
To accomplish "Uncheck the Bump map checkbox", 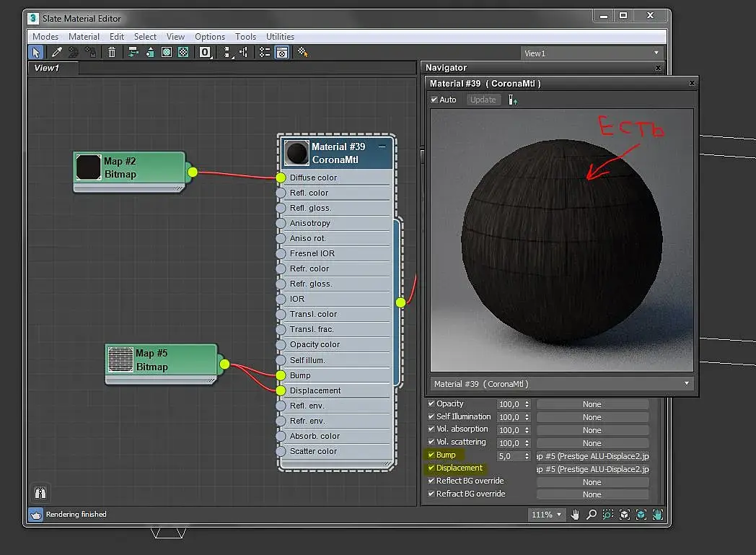I will (431, 455).
